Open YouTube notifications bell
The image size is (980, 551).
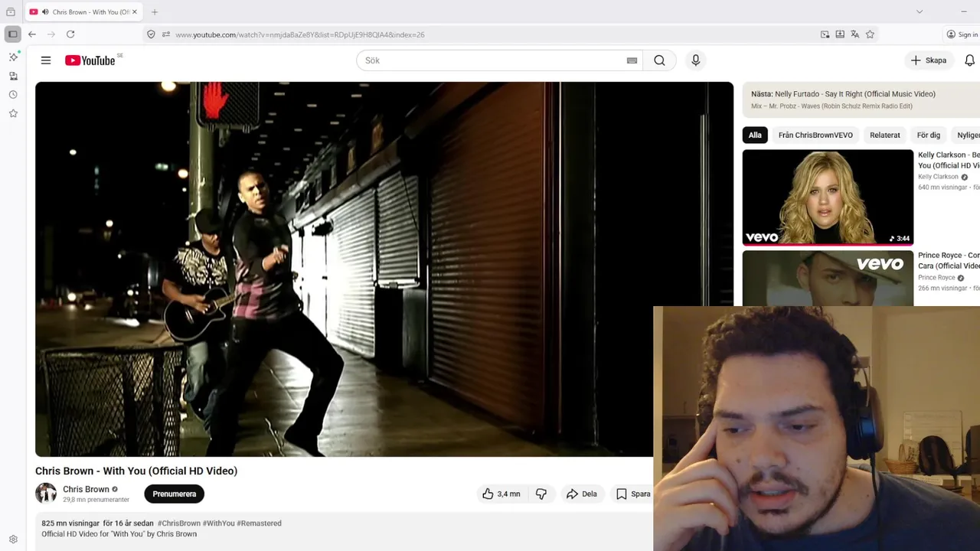coord(969,60)
